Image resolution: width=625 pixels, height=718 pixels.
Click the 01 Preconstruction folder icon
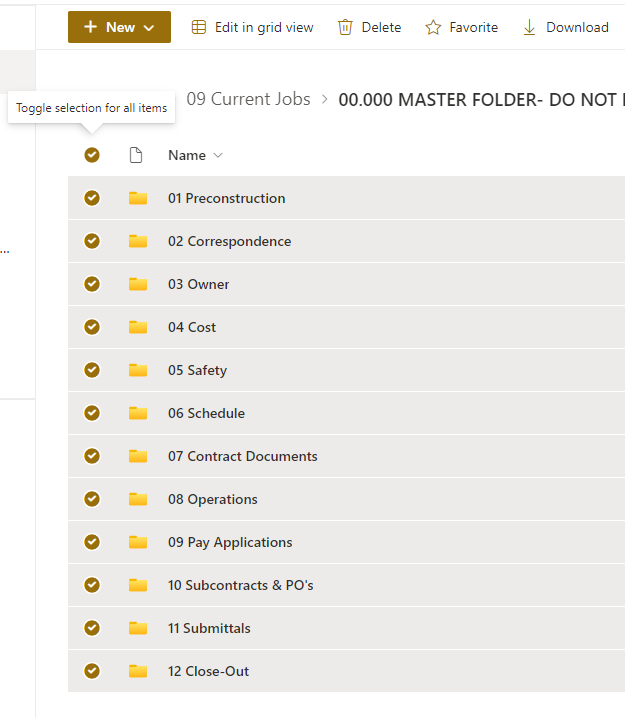[138, 198]
